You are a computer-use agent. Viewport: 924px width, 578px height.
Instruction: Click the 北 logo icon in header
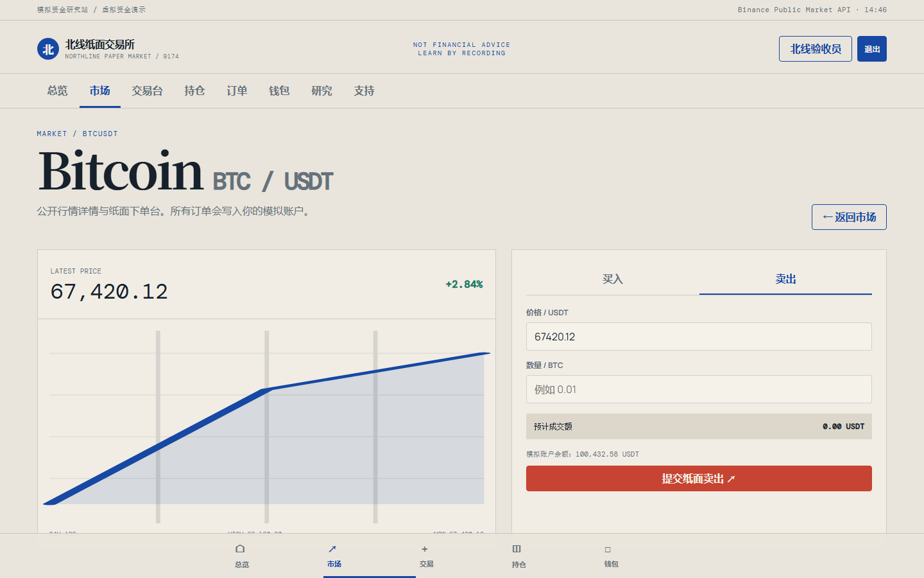click(48, 49)
